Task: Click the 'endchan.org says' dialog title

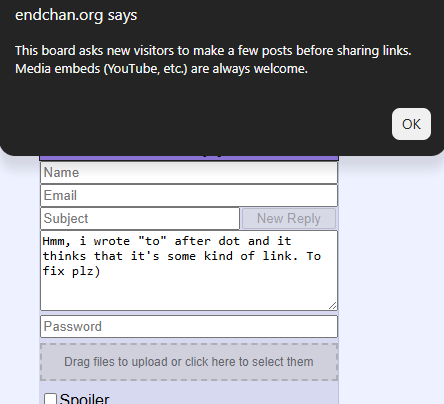Action: (76, 15)
